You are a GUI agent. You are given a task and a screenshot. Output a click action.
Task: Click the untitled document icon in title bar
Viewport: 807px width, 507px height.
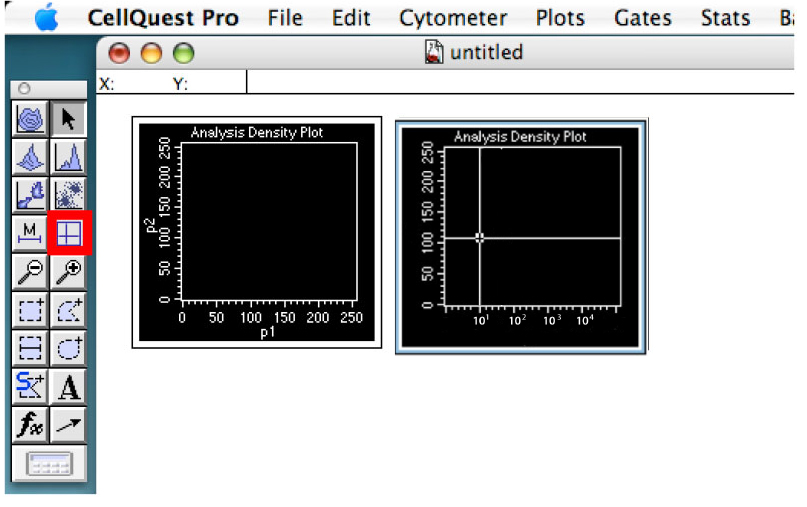434,52
